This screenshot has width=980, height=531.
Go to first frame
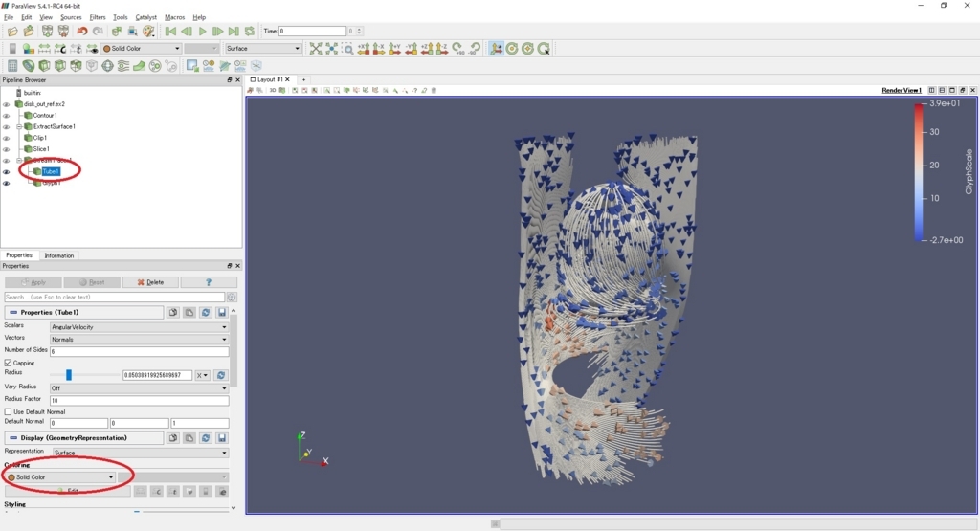[170, 32]
